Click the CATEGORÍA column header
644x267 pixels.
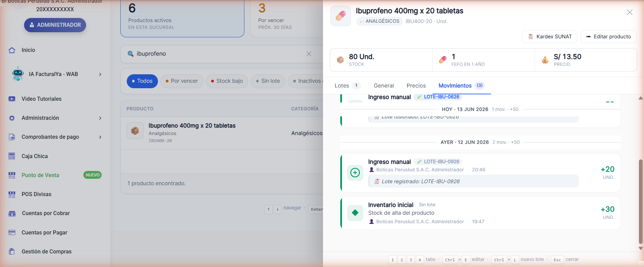click(x=305, y=109)
